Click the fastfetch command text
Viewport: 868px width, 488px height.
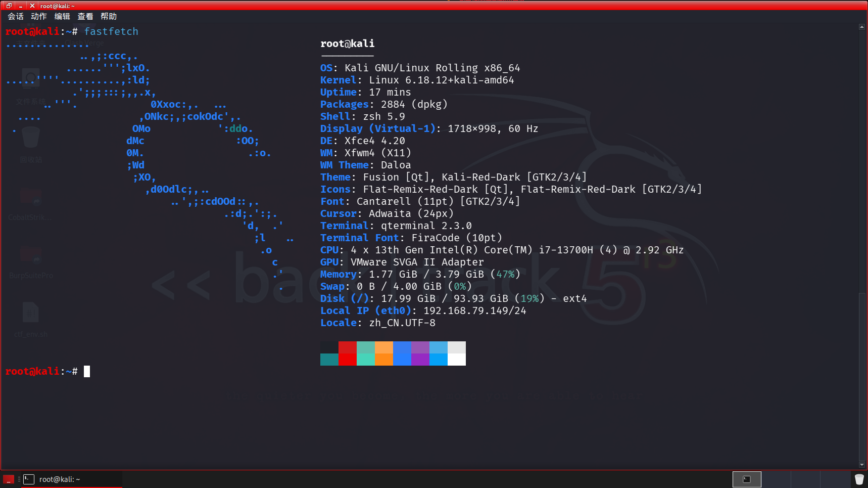[111, 31]
